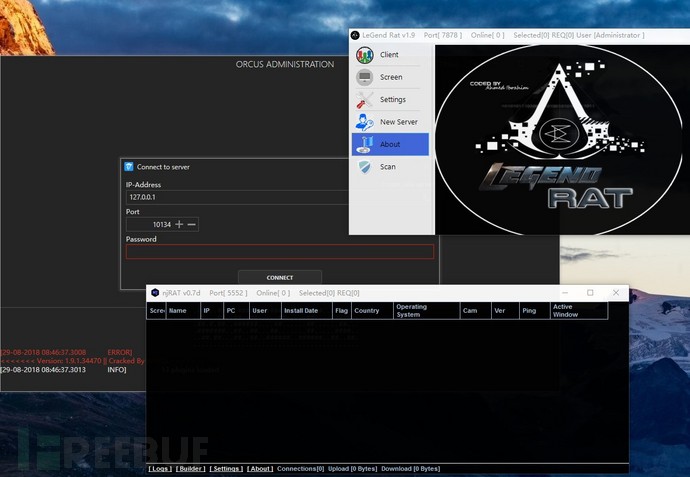Open New Server menu item in LeGend Rat
690x477 pixels.
pyautogui.click(x=390, y=122)
